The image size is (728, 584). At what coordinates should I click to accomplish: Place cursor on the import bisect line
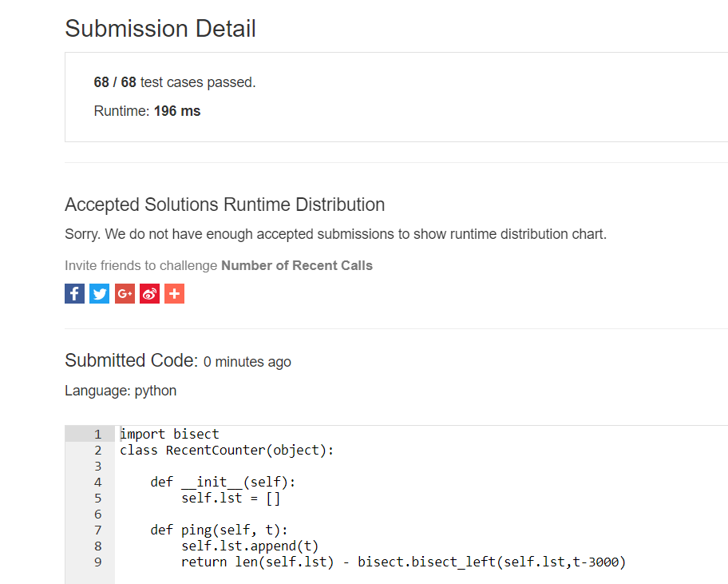169,435
